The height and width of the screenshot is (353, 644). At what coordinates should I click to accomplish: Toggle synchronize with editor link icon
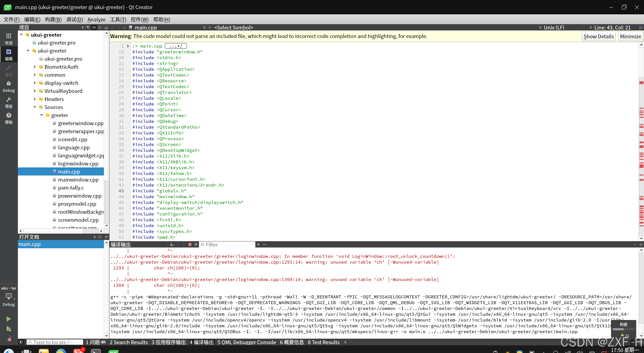click(94, 27)
